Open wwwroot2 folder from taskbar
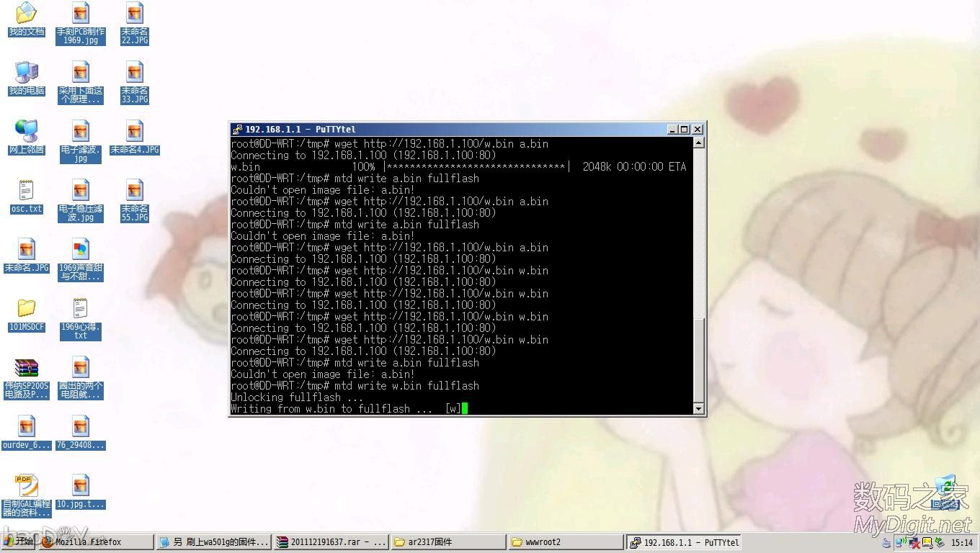The image size is (980, 553). pos(565,542)
